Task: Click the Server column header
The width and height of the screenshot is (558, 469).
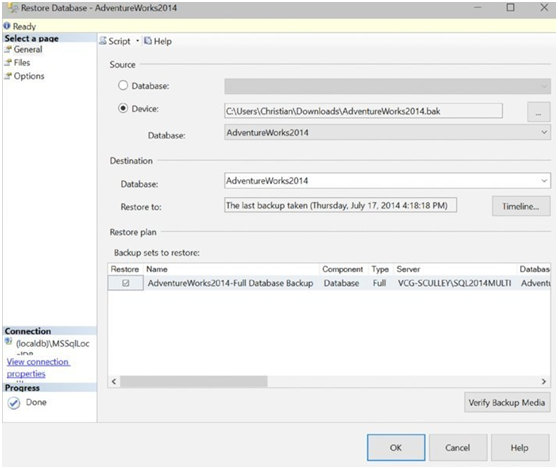Action: tap(455, 269)
